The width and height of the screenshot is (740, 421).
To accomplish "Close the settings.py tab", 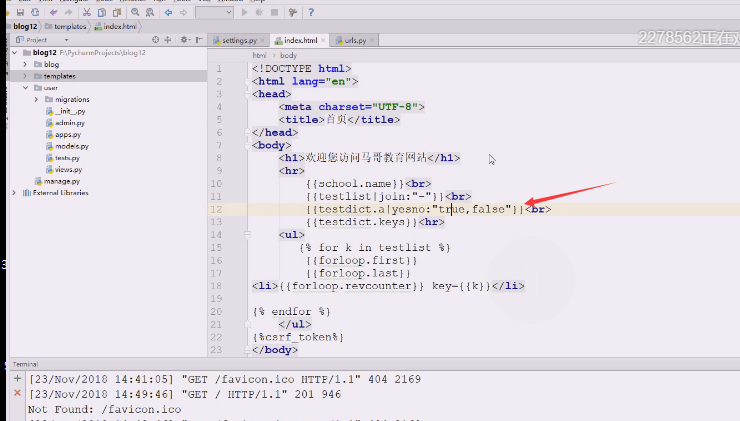I will 262,41.
